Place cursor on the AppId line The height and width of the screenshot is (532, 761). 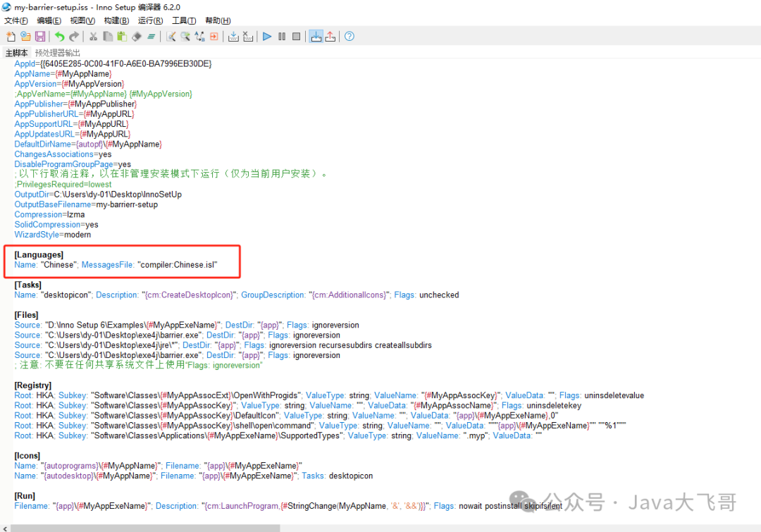(113, 63)
